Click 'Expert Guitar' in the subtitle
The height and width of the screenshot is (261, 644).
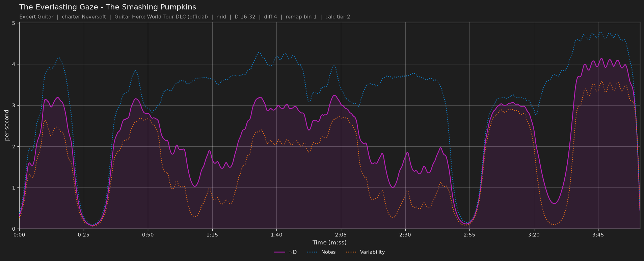pos(36,17)
